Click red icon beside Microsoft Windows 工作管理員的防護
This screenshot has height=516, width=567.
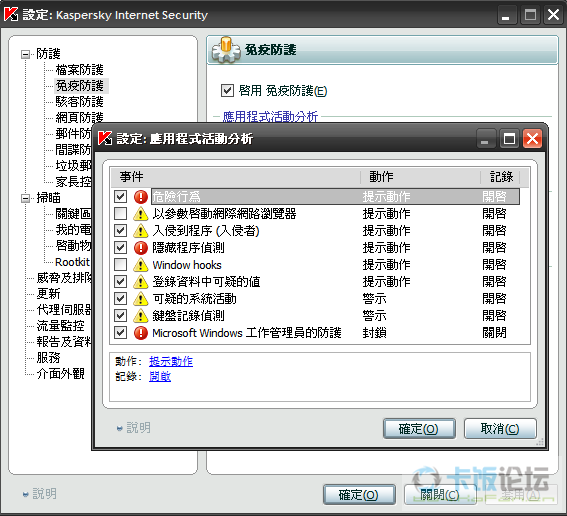tap(141, 333)
